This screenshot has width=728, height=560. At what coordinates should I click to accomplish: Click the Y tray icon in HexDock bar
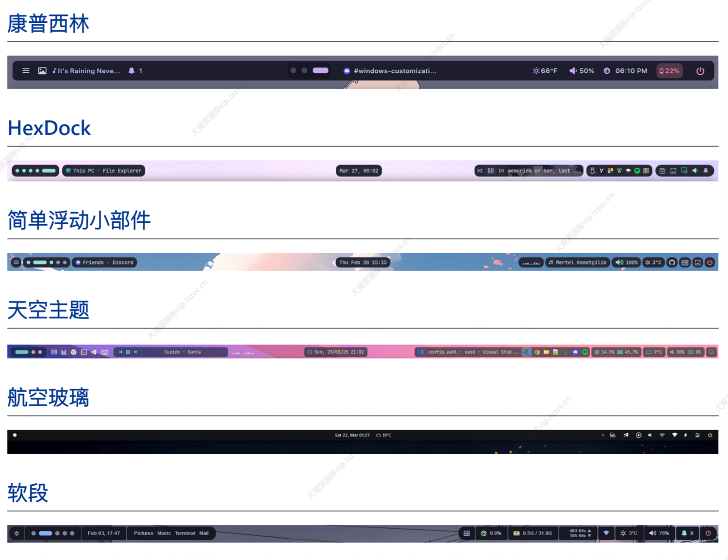601,171
